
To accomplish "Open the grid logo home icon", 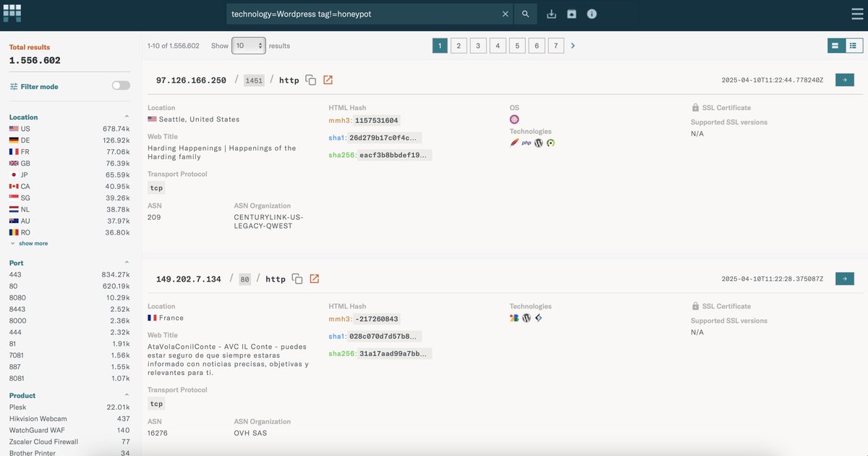I will click(12, 12).
